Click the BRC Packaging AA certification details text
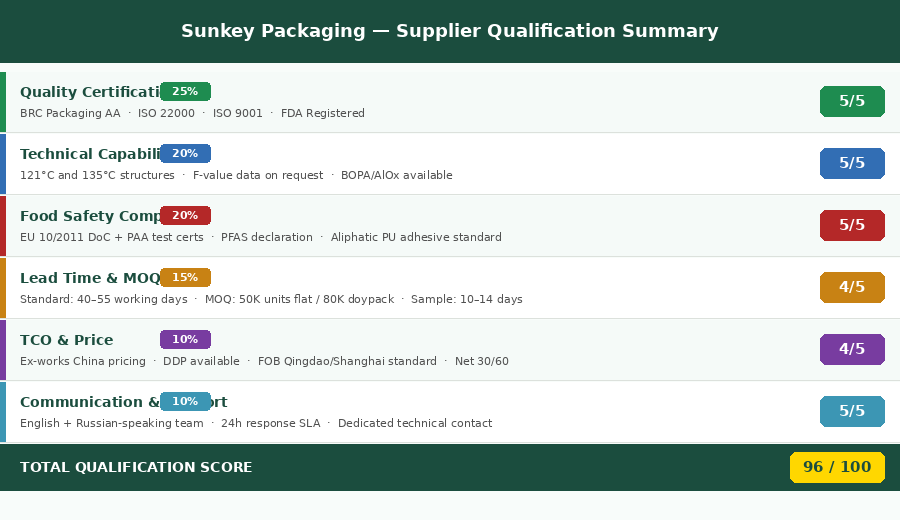900x520 pixels. point(192,114)
